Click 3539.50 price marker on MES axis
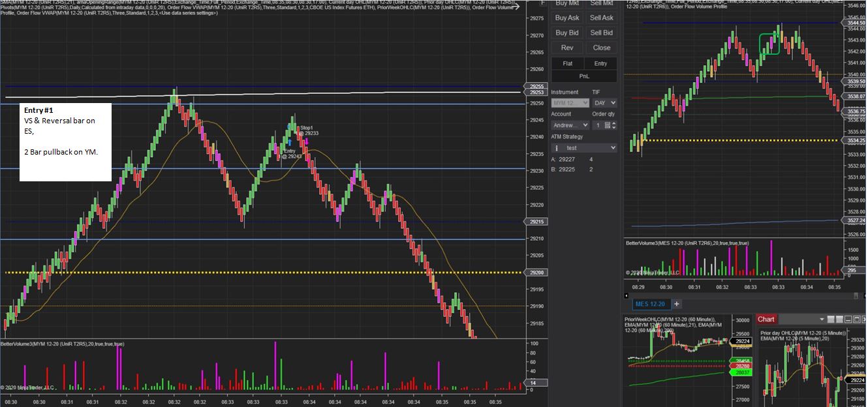This screenshot has width=868, height=407. pos(852,82)
